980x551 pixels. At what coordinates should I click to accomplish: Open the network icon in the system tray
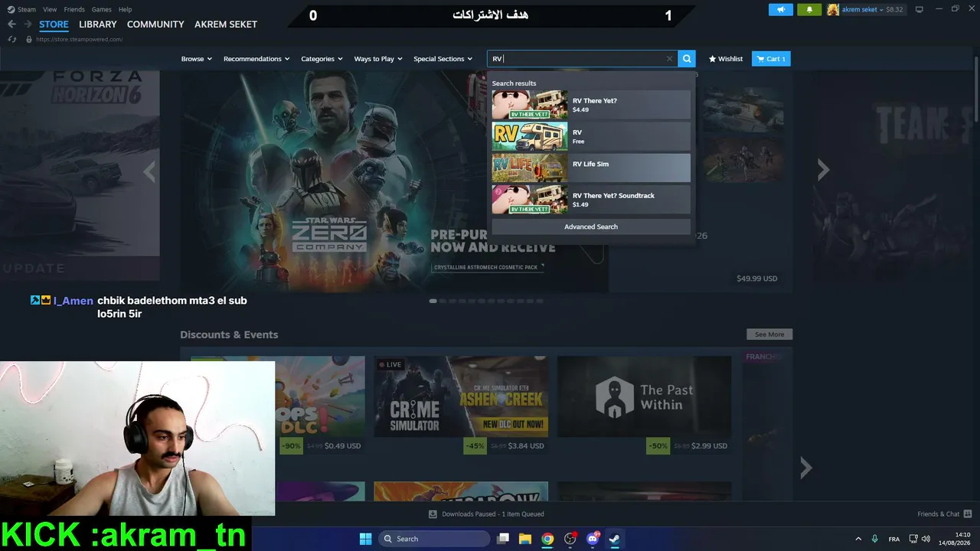click(913, 539)
